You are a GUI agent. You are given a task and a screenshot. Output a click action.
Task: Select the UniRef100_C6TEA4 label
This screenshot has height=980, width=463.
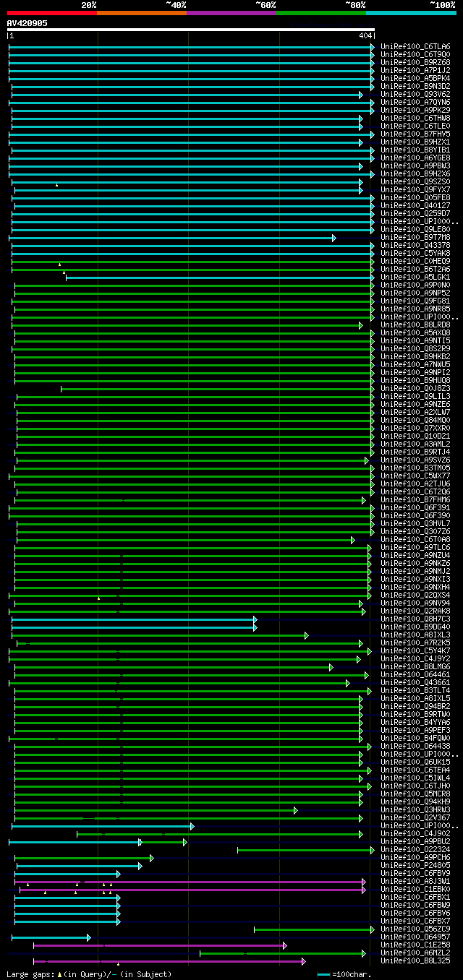[x=415, y=770]
